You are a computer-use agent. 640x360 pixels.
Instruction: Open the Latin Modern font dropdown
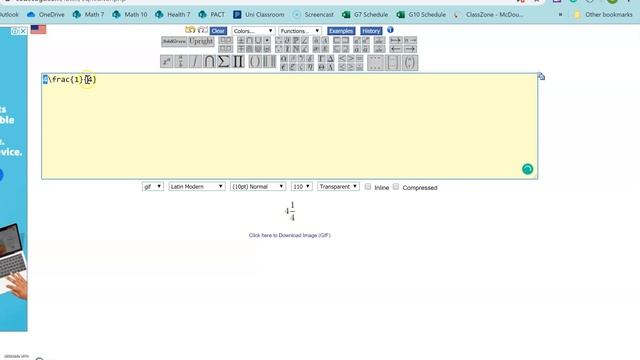[197, 187]
